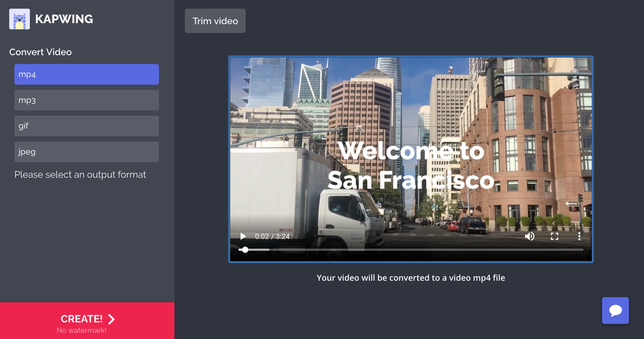
Task: Click the KAPWING brand name text
Action: point(64,19)
